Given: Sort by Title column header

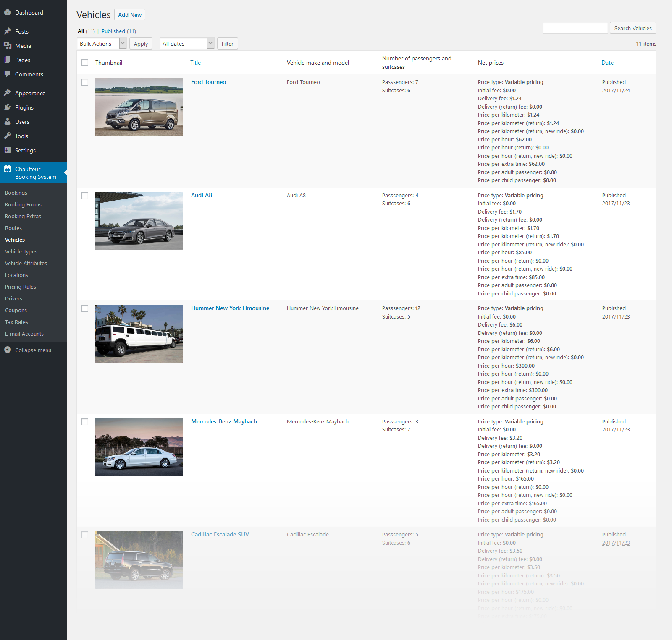Looking at the screenshot, I should [x=196, y=63].
